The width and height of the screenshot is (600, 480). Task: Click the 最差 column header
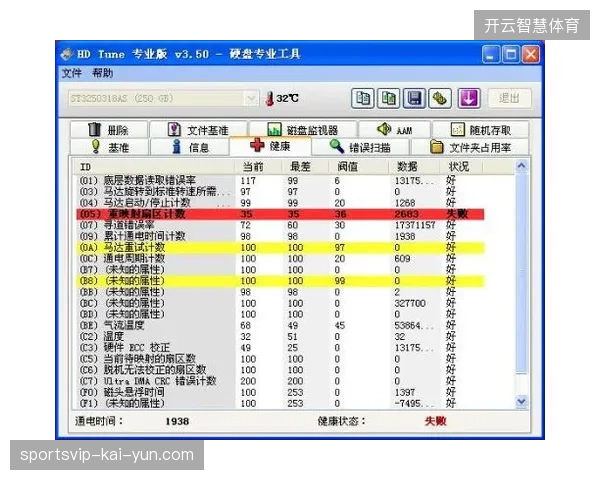[305, 167]
